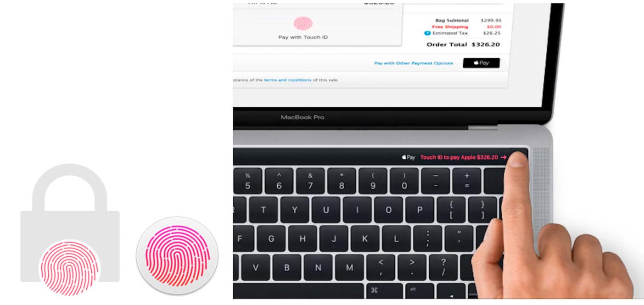
Task: Click Touch ID to pay Apple $326.20 prompt
Action: [x=463, y=157]
